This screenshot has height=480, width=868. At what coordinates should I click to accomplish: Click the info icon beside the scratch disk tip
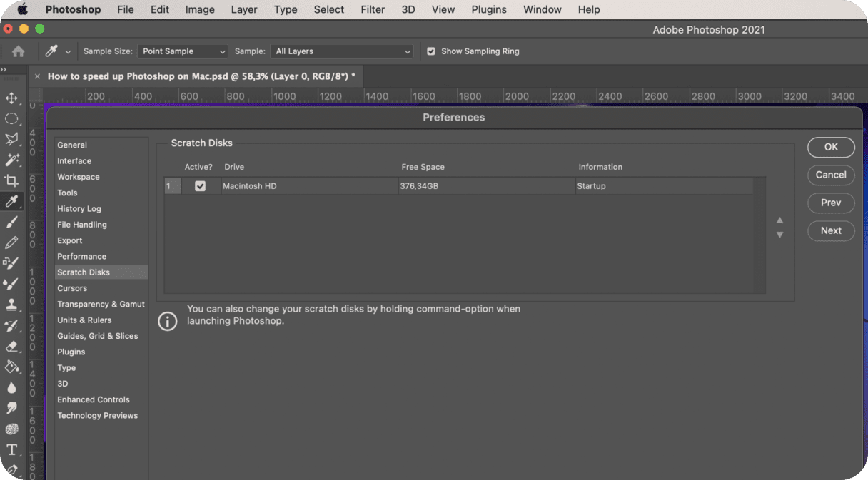tap(167, 321)
